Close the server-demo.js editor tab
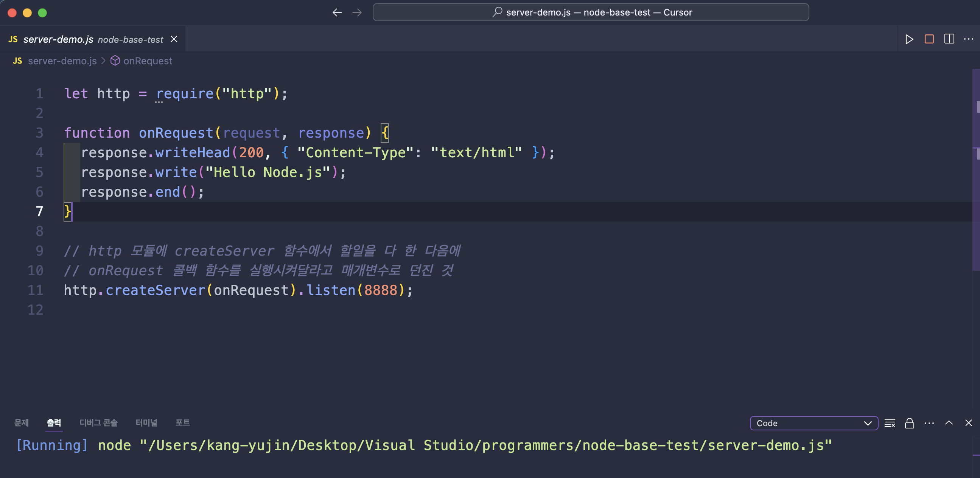This screenshot has height=478, width=980. click(174, 39)
